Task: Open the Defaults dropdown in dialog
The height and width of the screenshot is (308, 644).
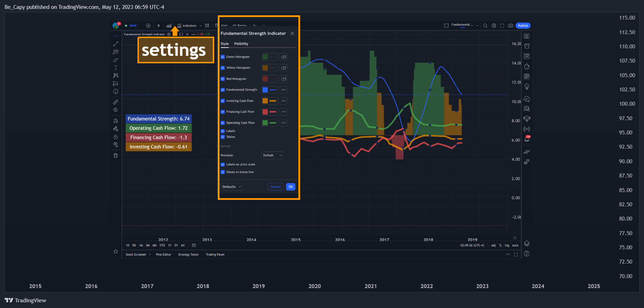Action: (232, 187)
